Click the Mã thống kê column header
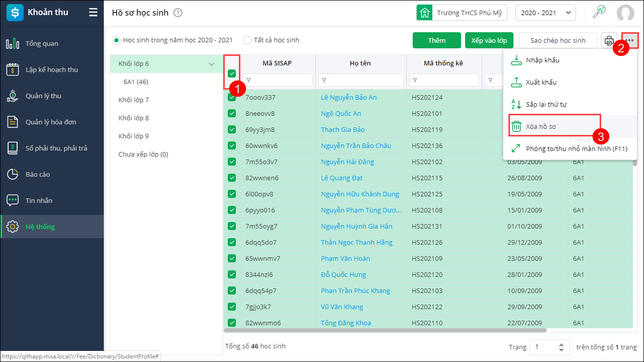 pyautogui.click(x=443, y=63)
